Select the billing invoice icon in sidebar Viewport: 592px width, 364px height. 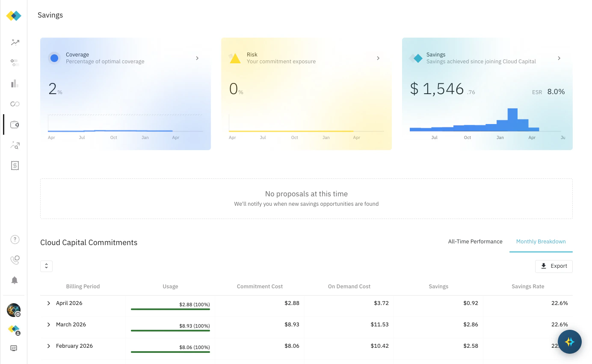tap(15, 166)
